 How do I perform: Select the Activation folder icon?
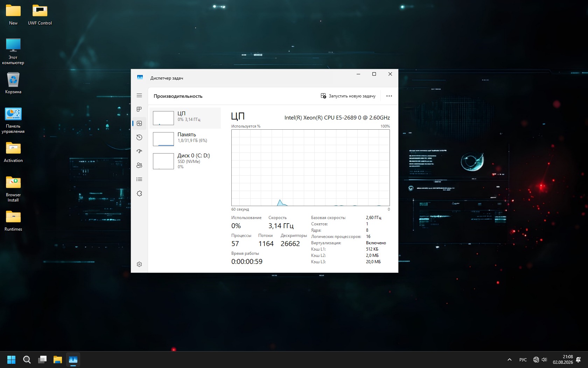[13, 152]
